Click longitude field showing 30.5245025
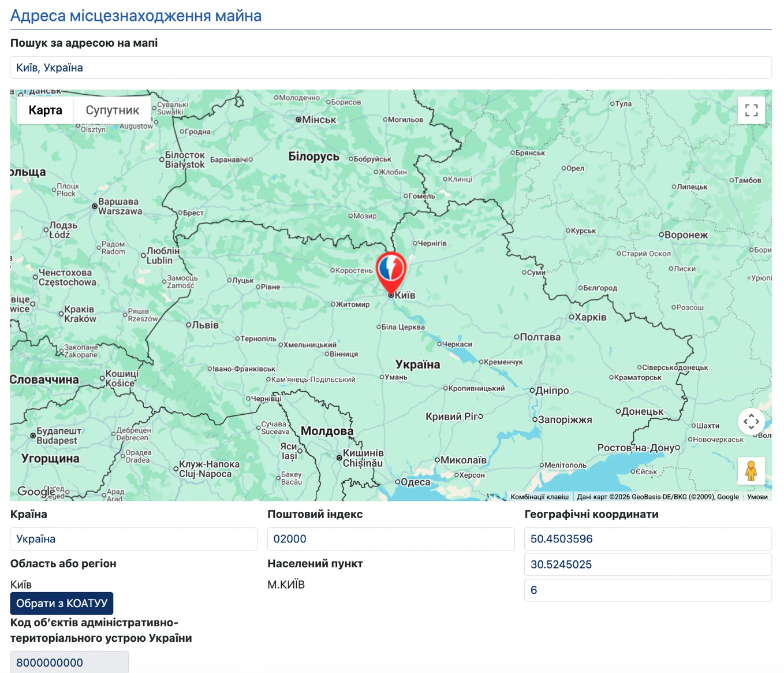784x673 pixels. coord(648,564)
